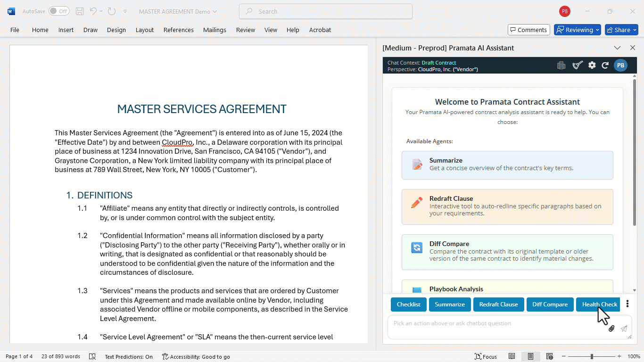This screenshot has width=644, height=362.
Task: Open the Acrobat ribbon tab
Action: click(x=320, y=30)
